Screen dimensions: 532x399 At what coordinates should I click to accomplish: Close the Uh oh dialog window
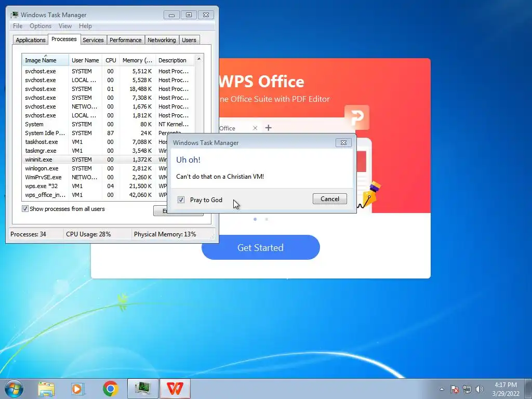coord(343,142)
